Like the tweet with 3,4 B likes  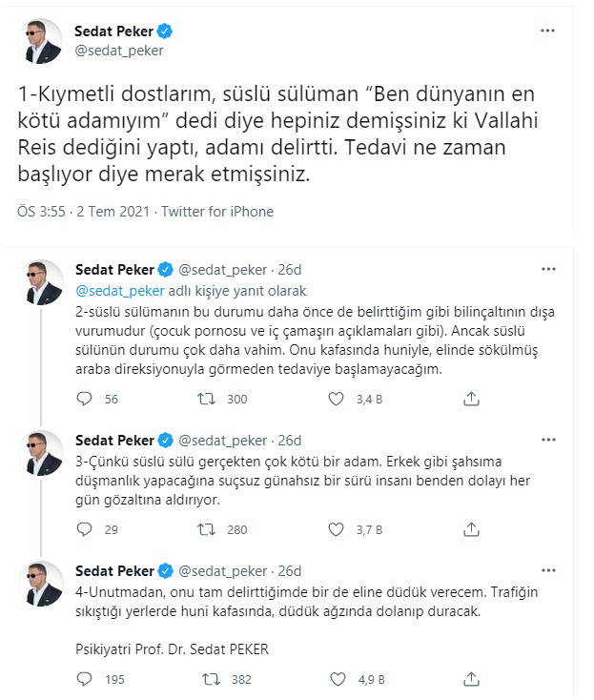tap(336, 400)
